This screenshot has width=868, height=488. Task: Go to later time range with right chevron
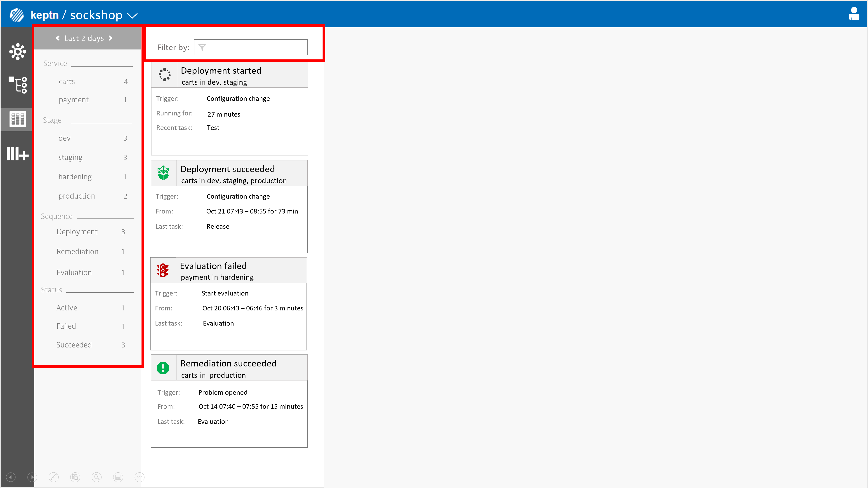(x=111, y=38)
